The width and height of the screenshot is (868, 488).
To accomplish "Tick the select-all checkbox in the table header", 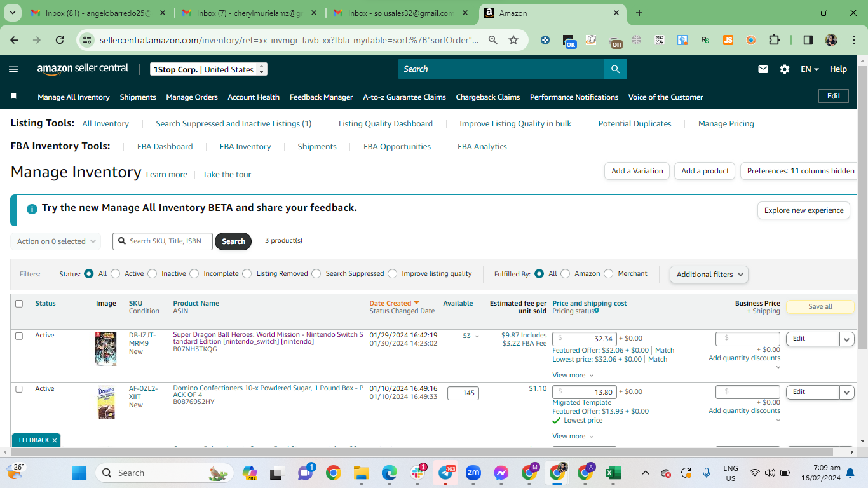I will pyautogui.click(x=19, y=304).
